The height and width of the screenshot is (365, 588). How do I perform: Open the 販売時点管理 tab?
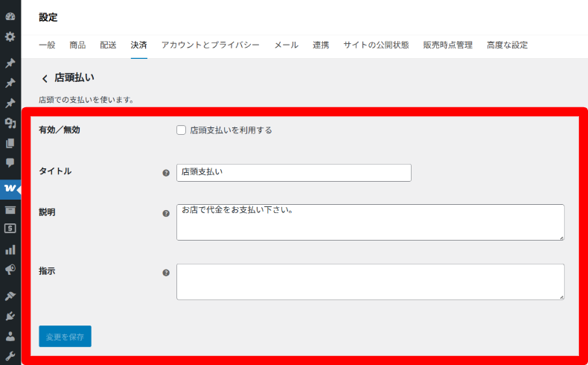click(x=448, y=45)
